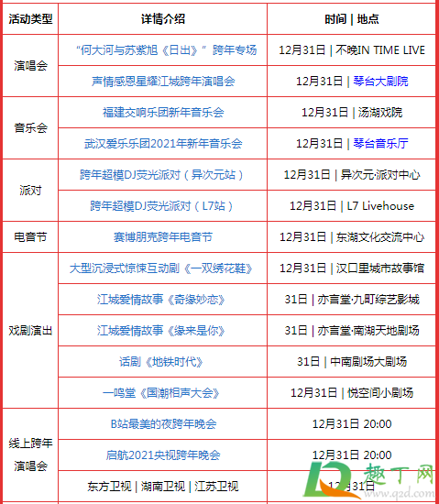Click the 派对 category cell

click(30, 191)
